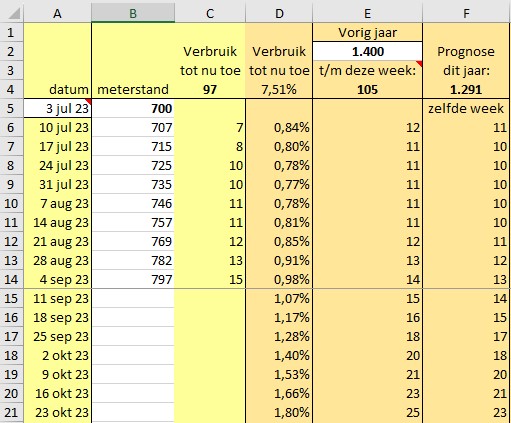Select meterstand cell containing 700
511x423 pixels.
click(x=133, y=108)
